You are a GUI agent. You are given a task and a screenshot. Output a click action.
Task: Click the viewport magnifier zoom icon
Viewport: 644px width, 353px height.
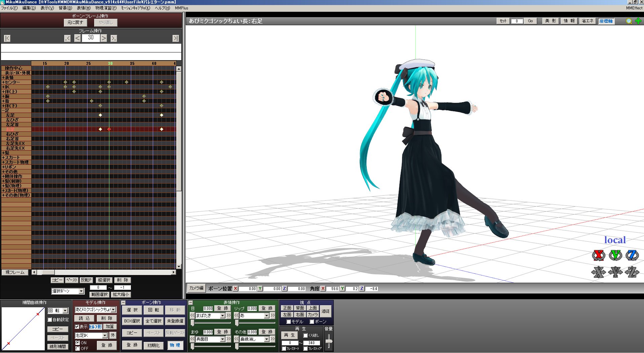point(629,21)
